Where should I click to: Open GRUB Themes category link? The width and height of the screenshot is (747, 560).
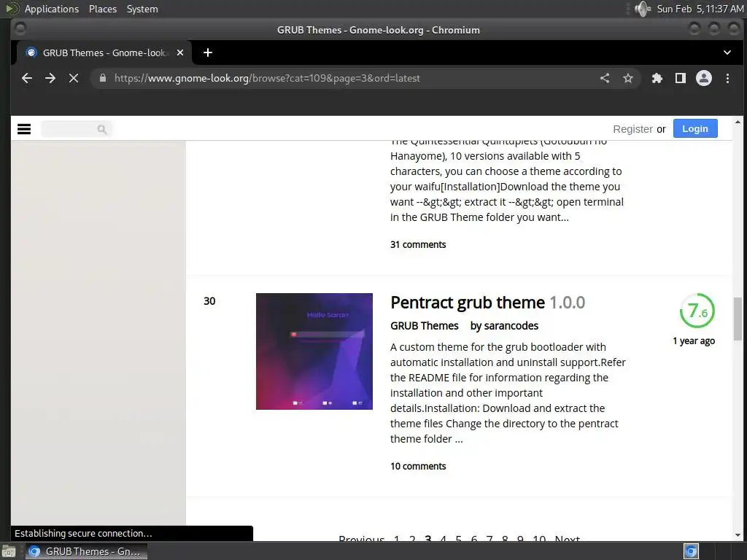[x=425, y=326]
